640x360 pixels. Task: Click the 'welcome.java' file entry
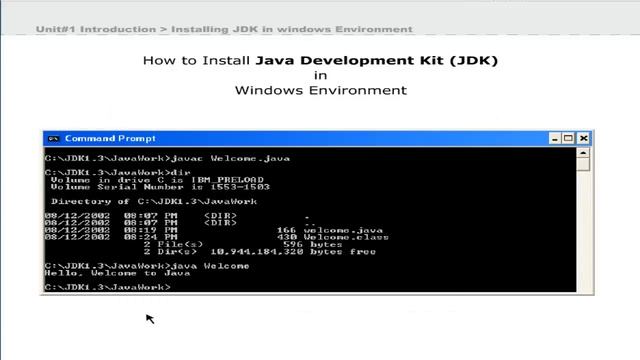click(x=214, y=230)
